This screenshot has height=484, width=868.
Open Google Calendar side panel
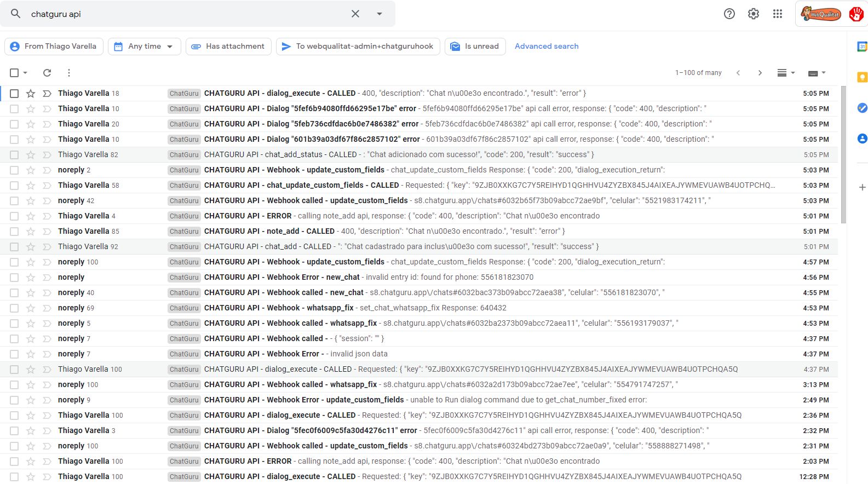[x=862, y=47]
